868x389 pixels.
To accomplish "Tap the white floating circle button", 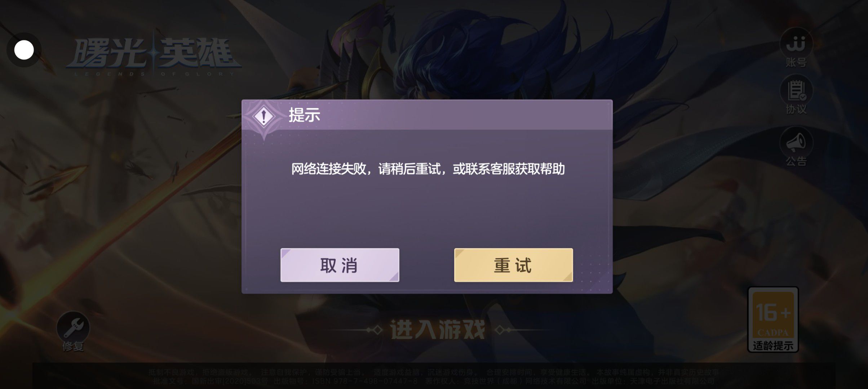I will (24, 50).
